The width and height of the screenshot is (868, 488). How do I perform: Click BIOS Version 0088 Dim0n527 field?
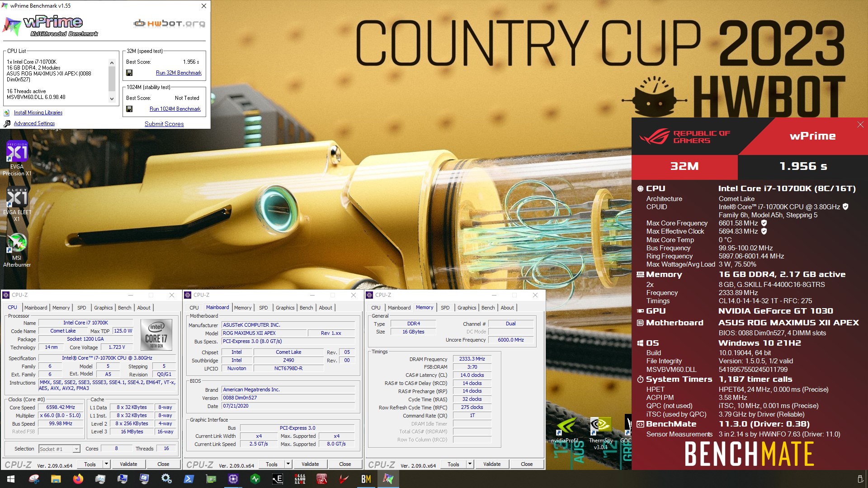pos(288,398)
